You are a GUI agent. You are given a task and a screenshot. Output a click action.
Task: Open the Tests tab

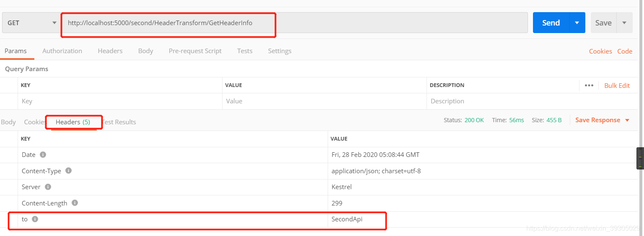(245, 51)
